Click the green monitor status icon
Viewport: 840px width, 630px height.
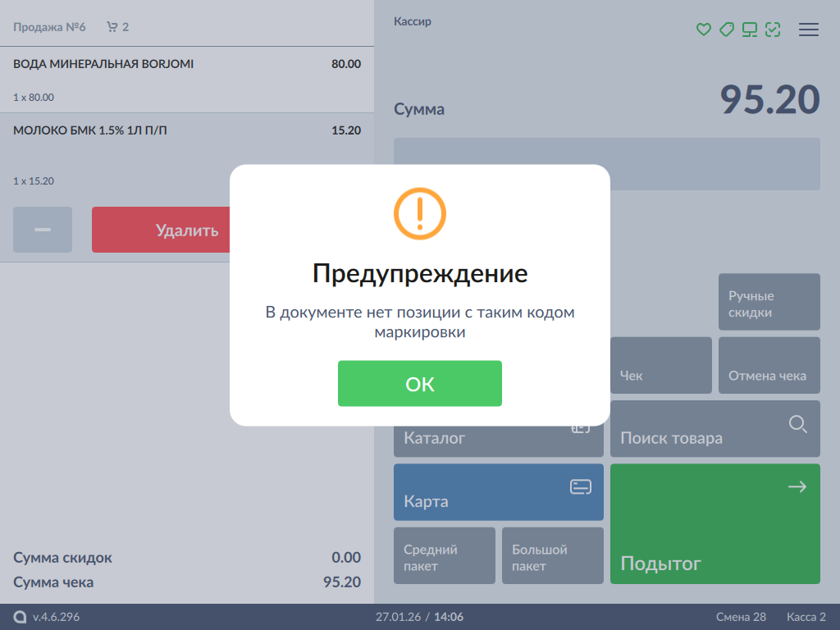coord(749,30)
